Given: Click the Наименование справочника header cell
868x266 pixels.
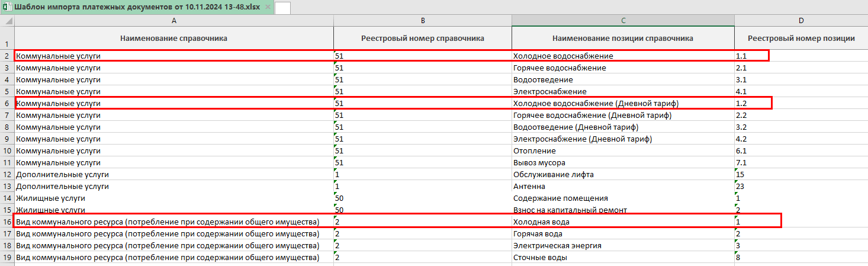Looking at the screenshot, I should tap(173, 39).
